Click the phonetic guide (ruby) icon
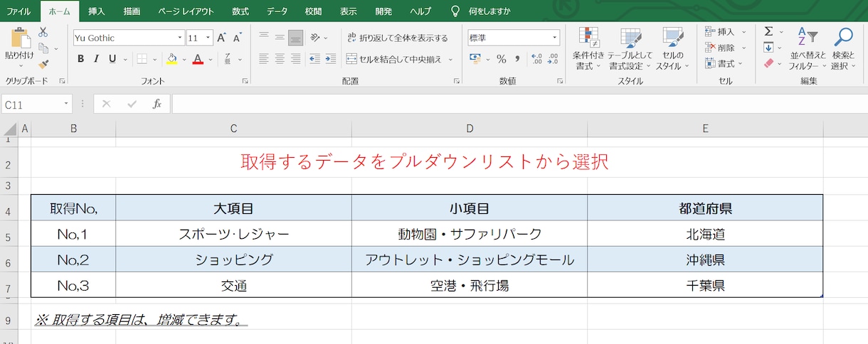This screenshot has width=868, height=344. coord(227,59)
